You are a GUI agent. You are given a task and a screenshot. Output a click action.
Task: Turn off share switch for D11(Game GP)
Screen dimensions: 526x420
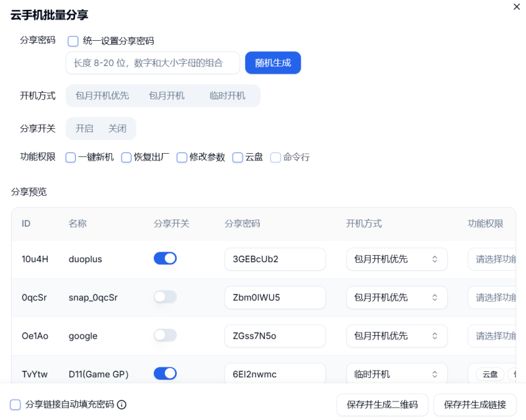coord(165,373)
